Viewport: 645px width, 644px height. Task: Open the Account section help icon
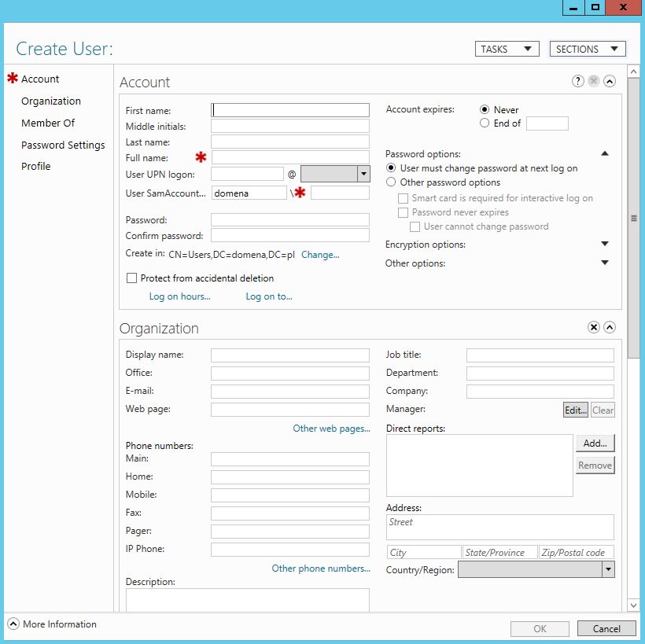point(577,81)
